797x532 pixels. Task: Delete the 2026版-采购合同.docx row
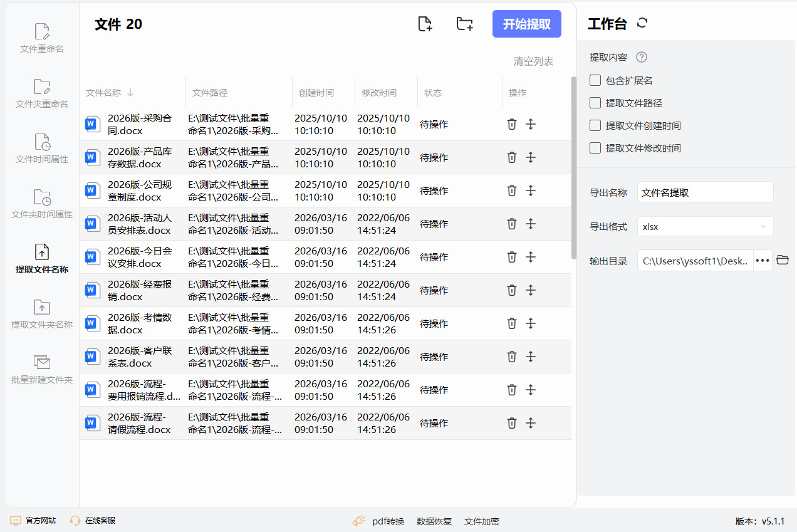pos(511,124)
